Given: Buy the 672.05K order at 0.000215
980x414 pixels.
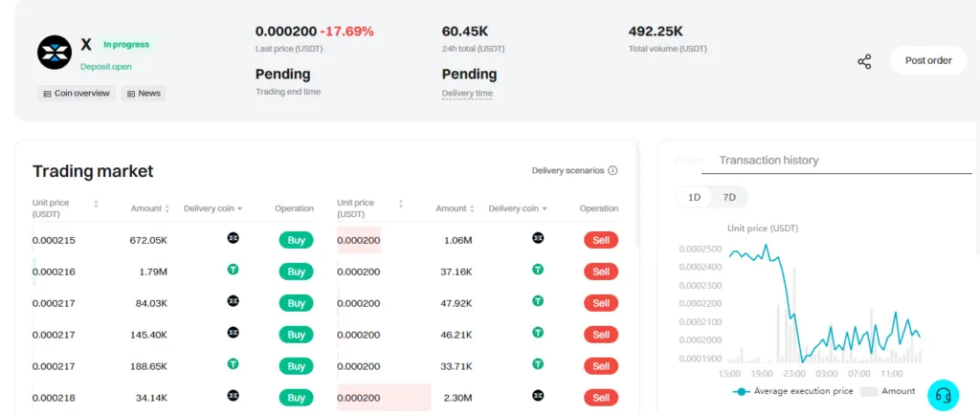Looking at the screenshot, I should coord(297,240).
